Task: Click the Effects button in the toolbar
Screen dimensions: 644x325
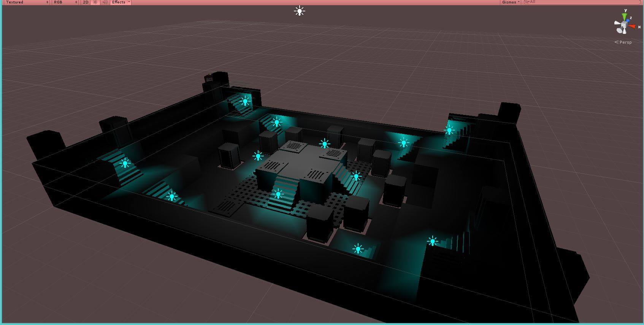Action: (119, 2)
